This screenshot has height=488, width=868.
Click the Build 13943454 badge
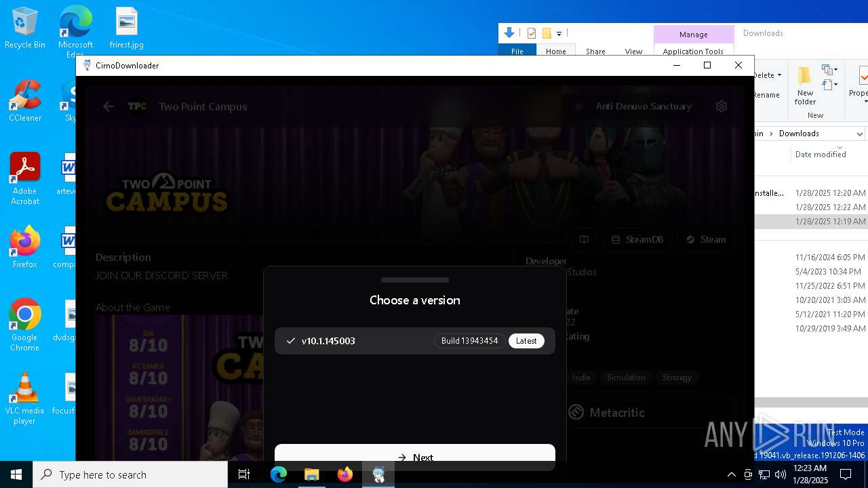(x=469, y=341)
